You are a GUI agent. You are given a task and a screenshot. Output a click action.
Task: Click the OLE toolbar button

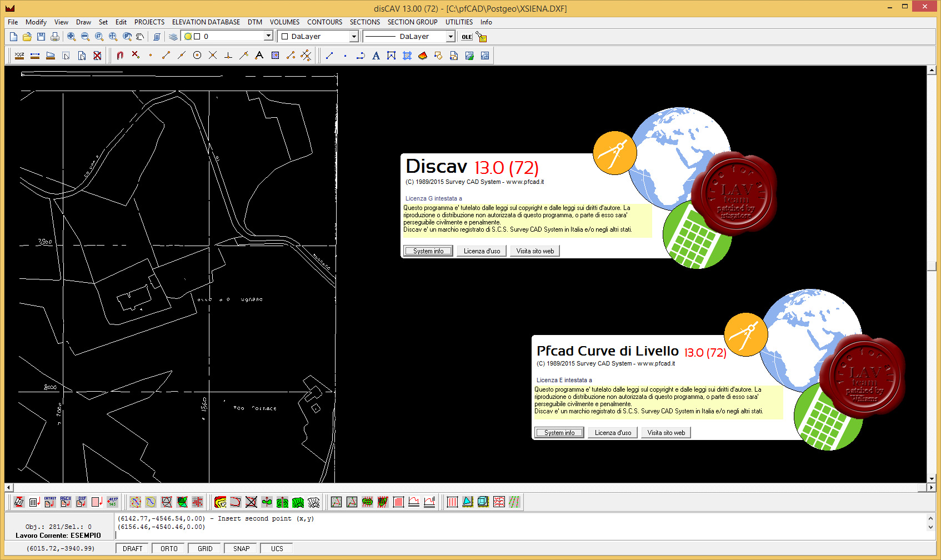click(467, 37)
